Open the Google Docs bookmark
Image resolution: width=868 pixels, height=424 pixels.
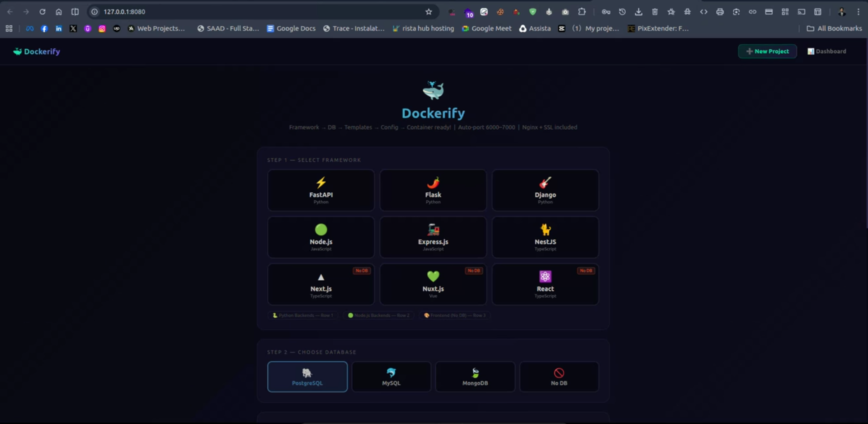click(x=291, y=28)
